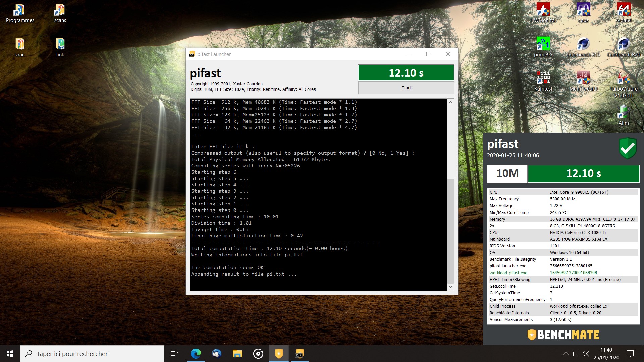
Task: Launch prime95 desktop shortcut
Action: point(543,47)
